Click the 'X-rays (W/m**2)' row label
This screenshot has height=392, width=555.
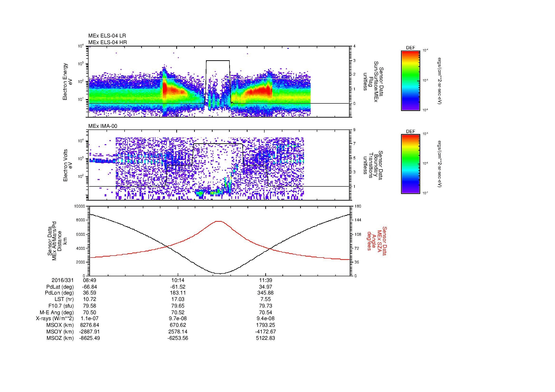55,319
